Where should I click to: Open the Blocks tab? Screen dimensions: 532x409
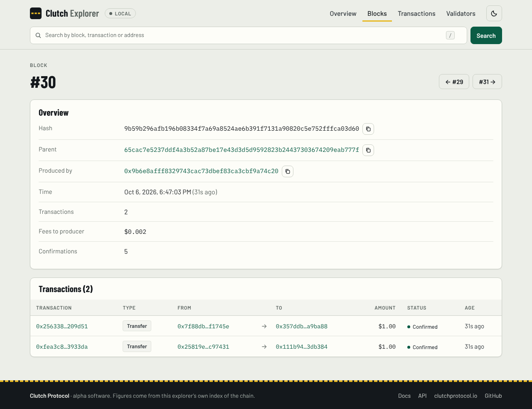[377, 14]
